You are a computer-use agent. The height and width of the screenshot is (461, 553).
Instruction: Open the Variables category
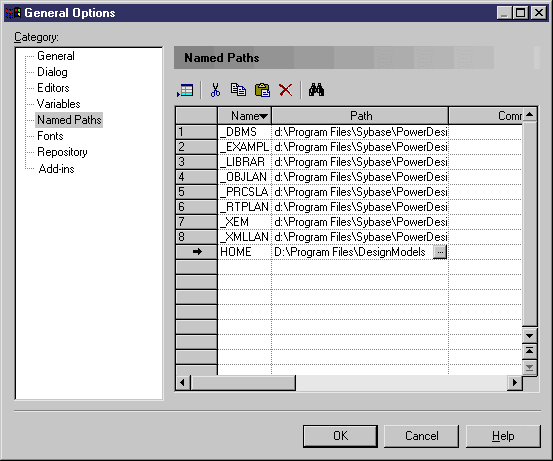tap(59, 104)
